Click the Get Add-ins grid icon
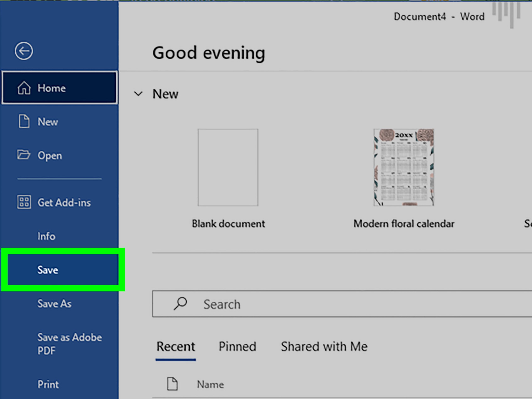Viewport: 532px width, 399px height. click(x=24, y=202)
